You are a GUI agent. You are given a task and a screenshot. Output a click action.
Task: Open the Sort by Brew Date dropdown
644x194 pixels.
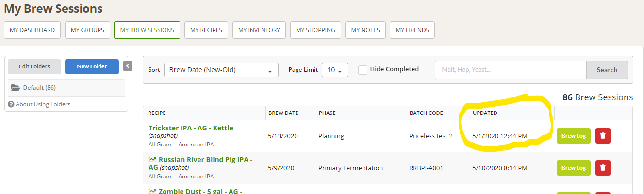221,70
